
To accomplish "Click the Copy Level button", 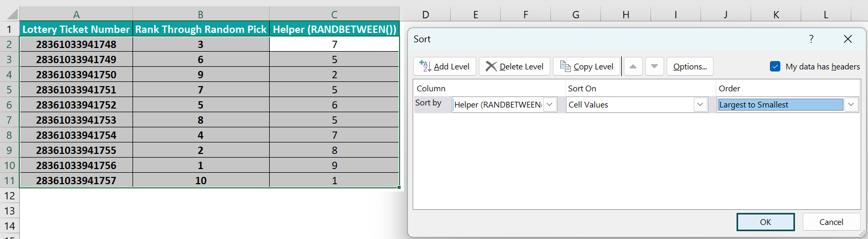I will pyautogui.click(x=587, y=66).
